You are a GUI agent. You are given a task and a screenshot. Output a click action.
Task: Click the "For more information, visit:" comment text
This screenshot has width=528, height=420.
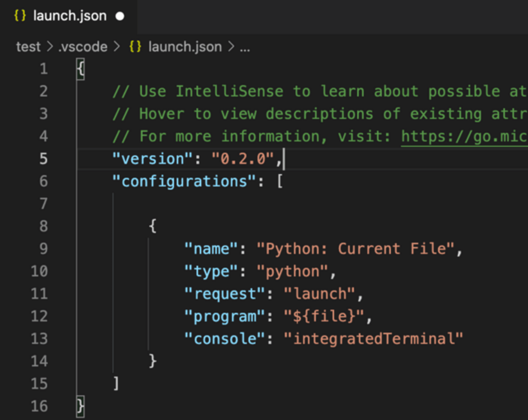(252, 136)
